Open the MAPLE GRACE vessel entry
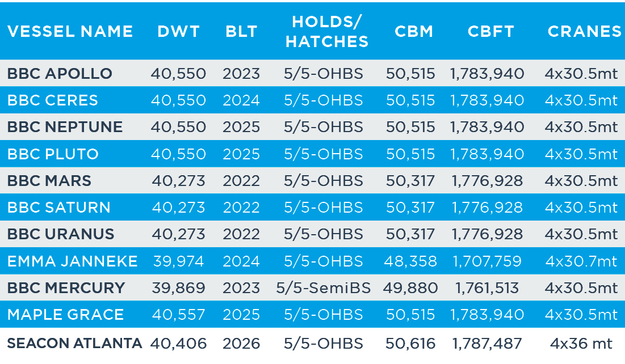This screenshot has height=364, width=625. (65, 315)
